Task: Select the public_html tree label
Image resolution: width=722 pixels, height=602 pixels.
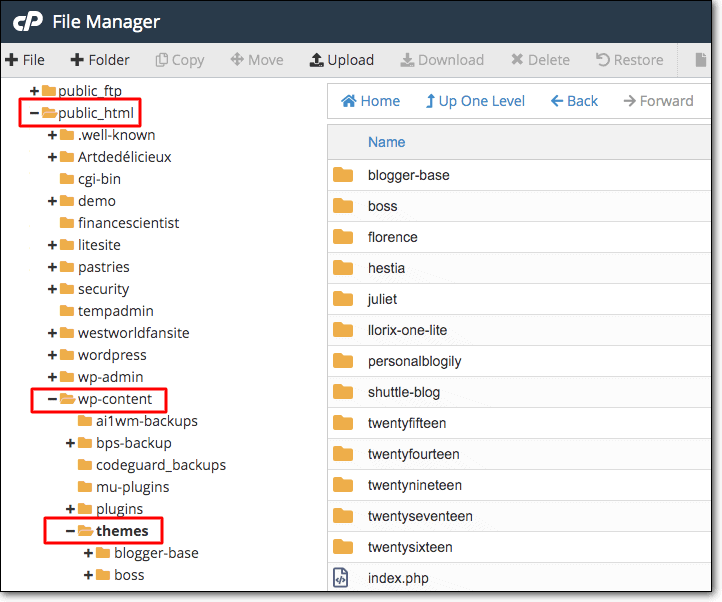Action: coord(96,113)
